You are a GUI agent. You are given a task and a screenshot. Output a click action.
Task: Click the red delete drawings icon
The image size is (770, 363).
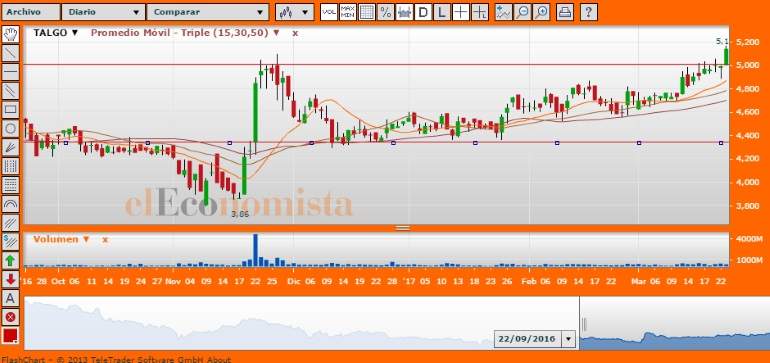pyautogui.click(x=11, y=317)
